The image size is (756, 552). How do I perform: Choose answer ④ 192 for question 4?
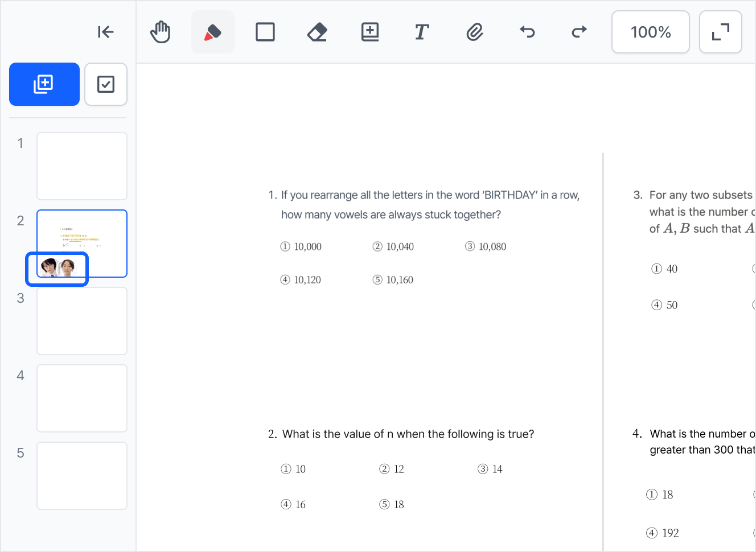(x=663, y=533)
